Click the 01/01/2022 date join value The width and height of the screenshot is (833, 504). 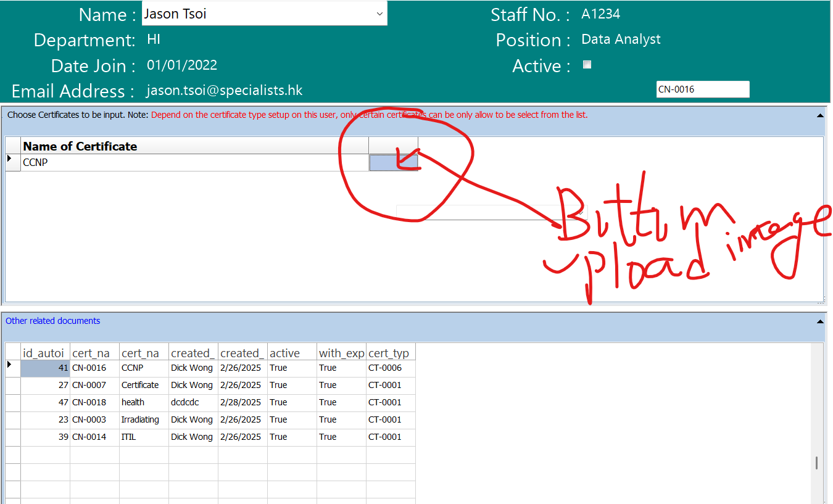[182, 65]
